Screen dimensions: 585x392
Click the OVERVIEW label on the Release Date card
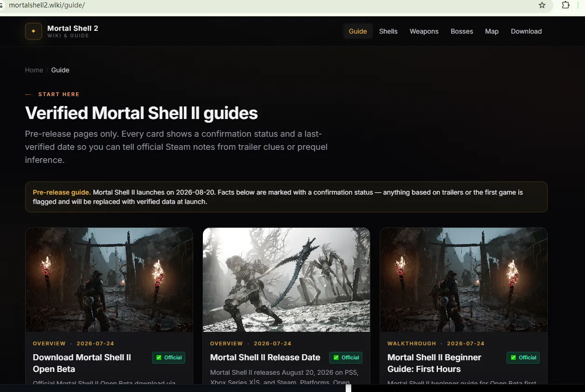(x=226, y=343)
